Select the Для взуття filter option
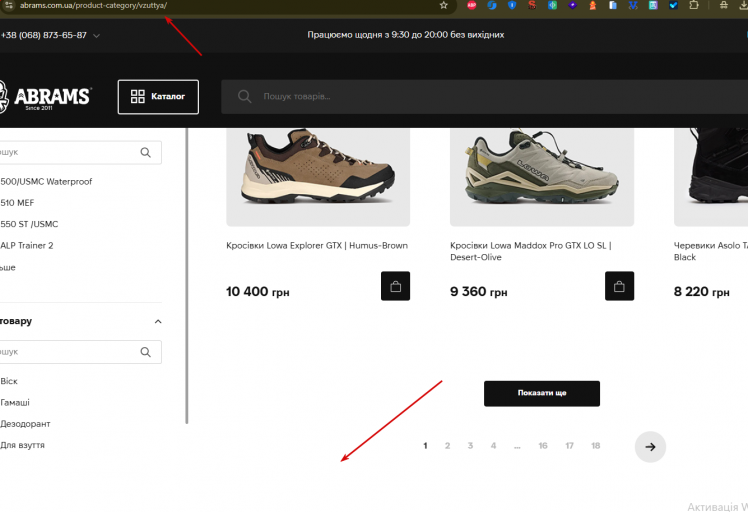This screenshot has height=512, width=748. [x=22, y=445]
